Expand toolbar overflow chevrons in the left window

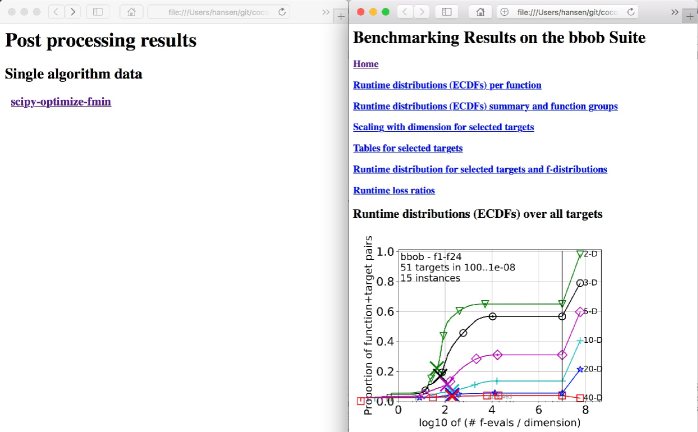[x=327, y=11]
